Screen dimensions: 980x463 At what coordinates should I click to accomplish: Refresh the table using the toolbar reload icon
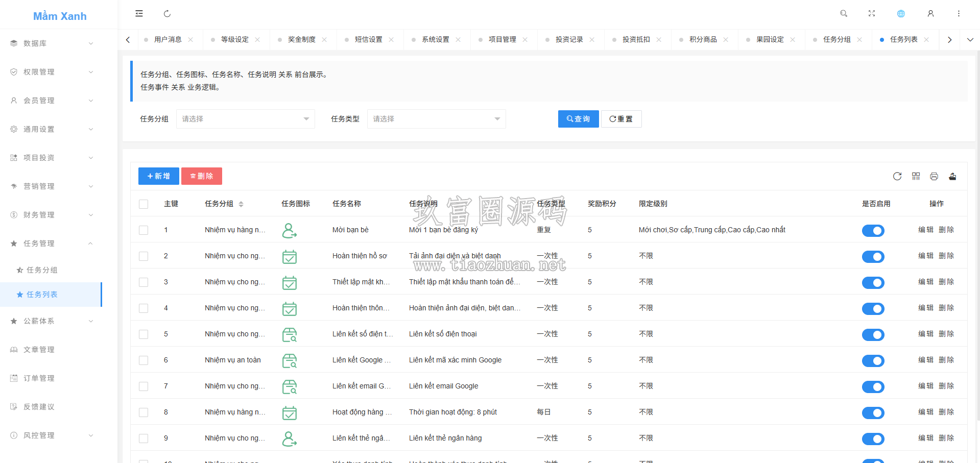coord(897,176)
